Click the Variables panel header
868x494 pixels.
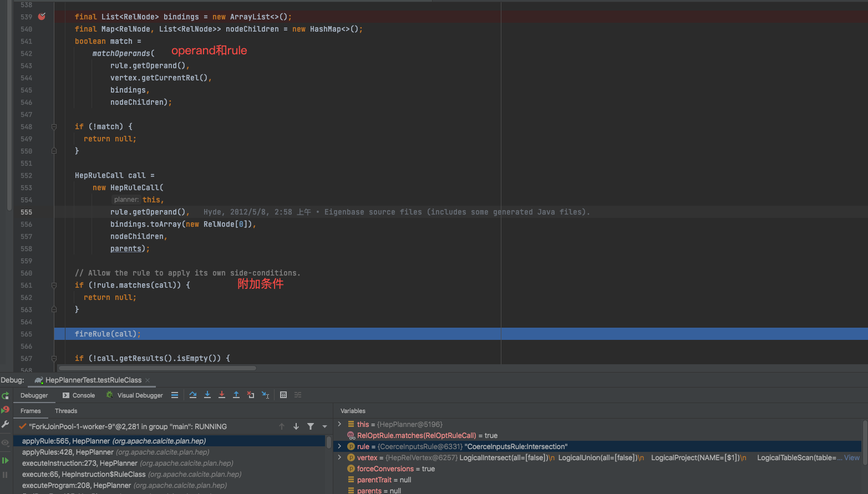tap(353, 411)
